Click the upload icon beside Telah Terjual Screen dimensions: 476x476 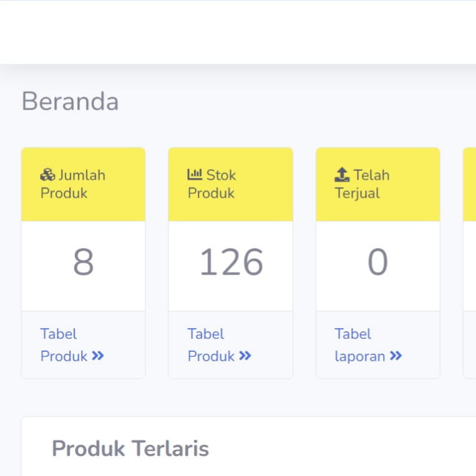coord(342,175)
